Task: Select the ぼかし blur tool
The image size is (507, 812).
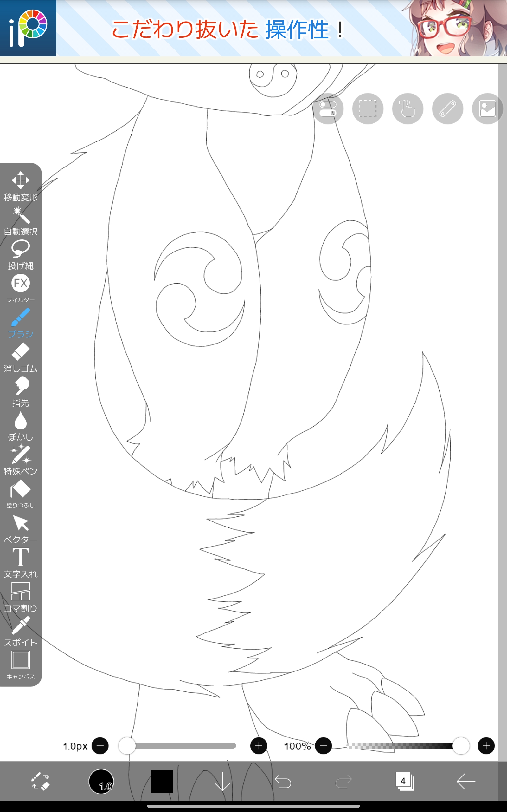Action: pyautogui.click(x=21, y=425)
